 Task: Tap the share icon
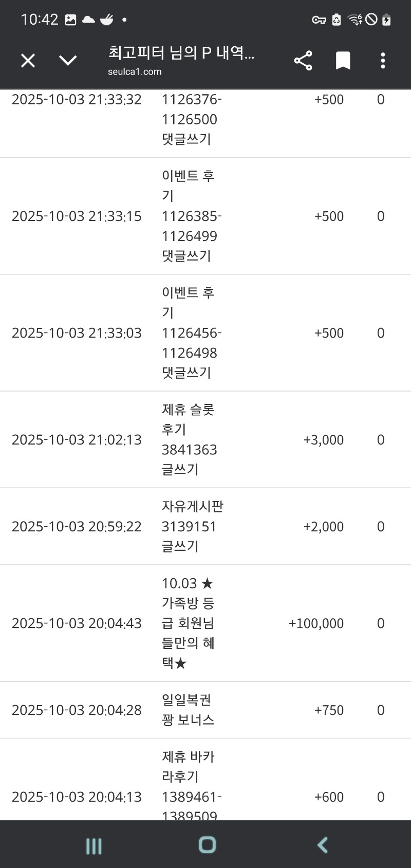coord(303,61)
